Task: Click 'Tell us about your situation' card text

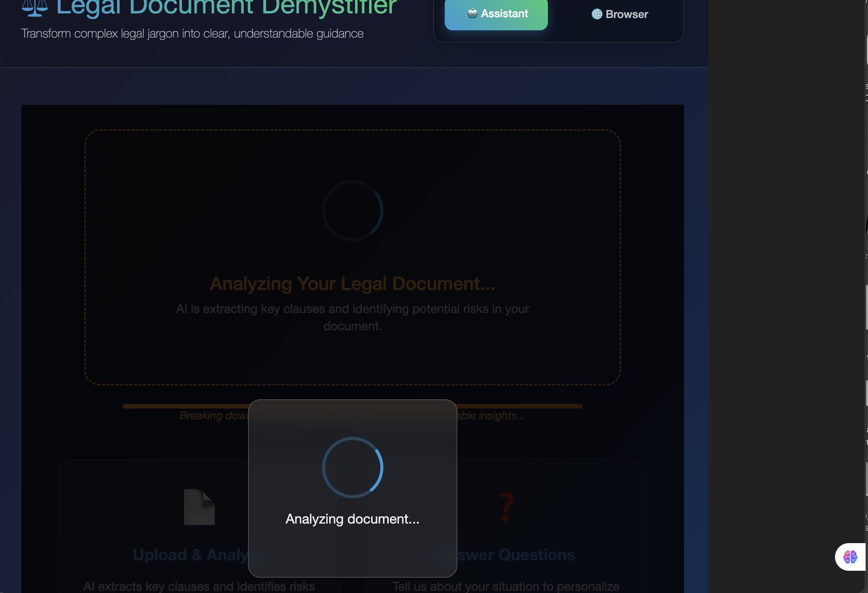Action: [506, 586]
